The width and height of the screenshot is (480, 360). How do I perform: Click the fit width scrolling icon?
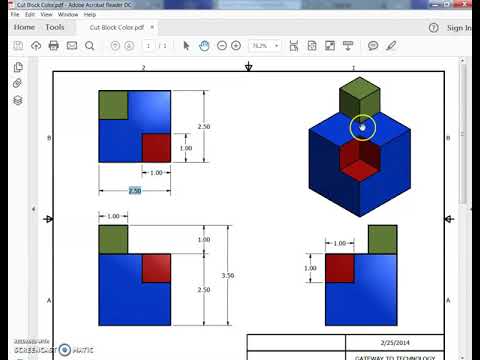click(294, 46)
